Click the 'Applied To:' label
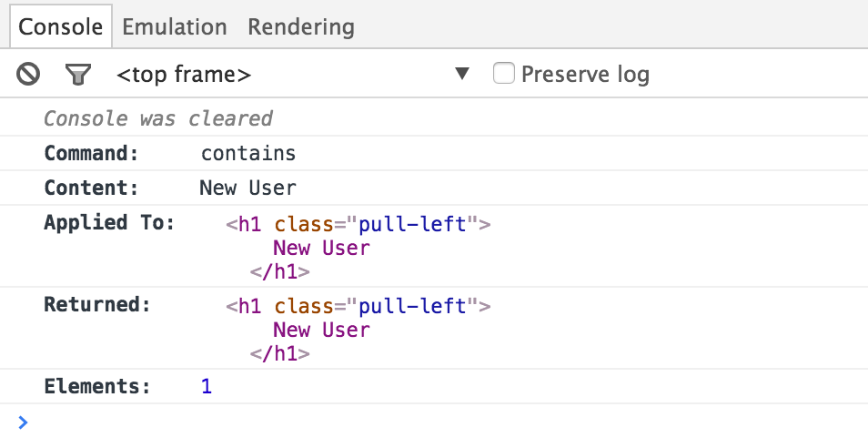 [x=109, y=223]
